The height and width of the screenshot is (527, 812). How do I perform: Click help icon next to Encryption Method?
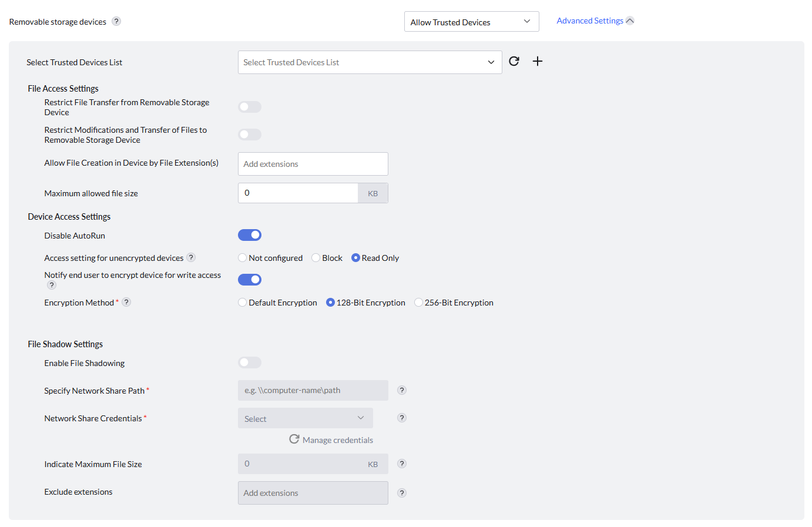[x=126, y=303]
